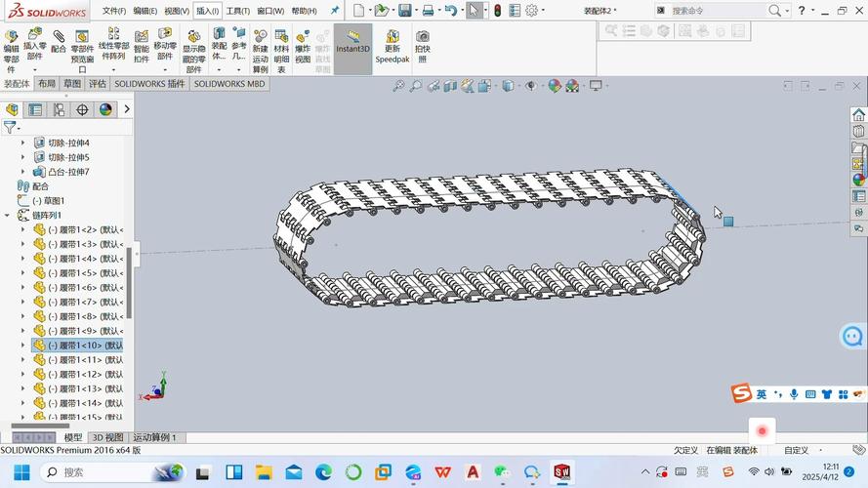Collapse the 链阵列1 tree node
The image size is (868, 488).
8,215
